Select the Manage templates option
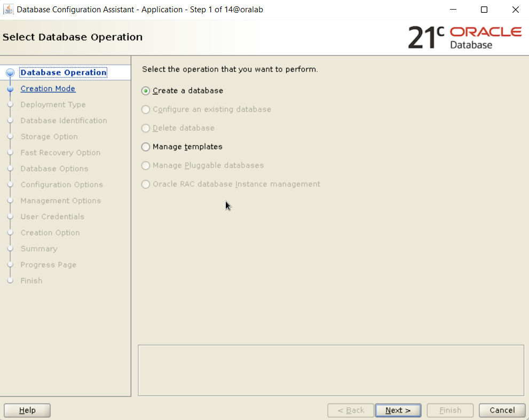Screen dimensions: 529x420 (146, 147)
